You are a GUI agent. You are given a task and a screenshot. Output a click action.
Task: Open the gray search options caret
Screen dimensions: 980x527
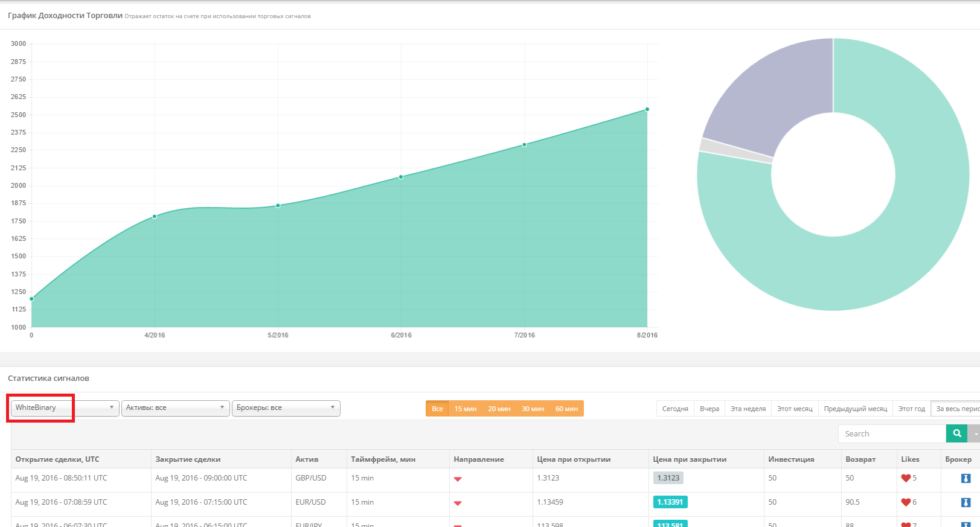pyautogui.click(x=974, y=433)
